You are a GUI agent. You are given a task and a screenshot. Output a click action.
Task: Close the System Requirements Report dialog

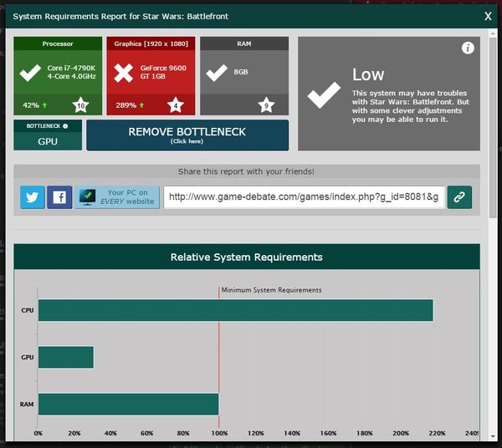click(488, 16)
